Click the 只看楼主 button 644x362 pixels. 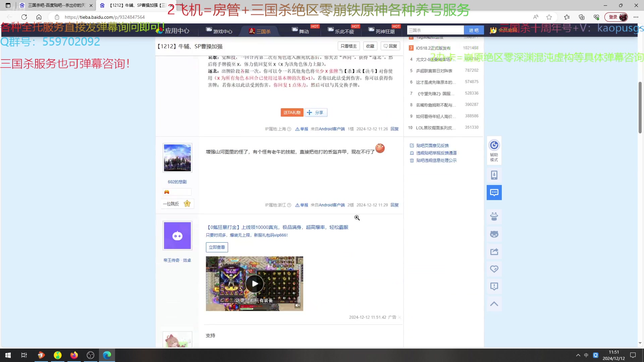point(348,46)
